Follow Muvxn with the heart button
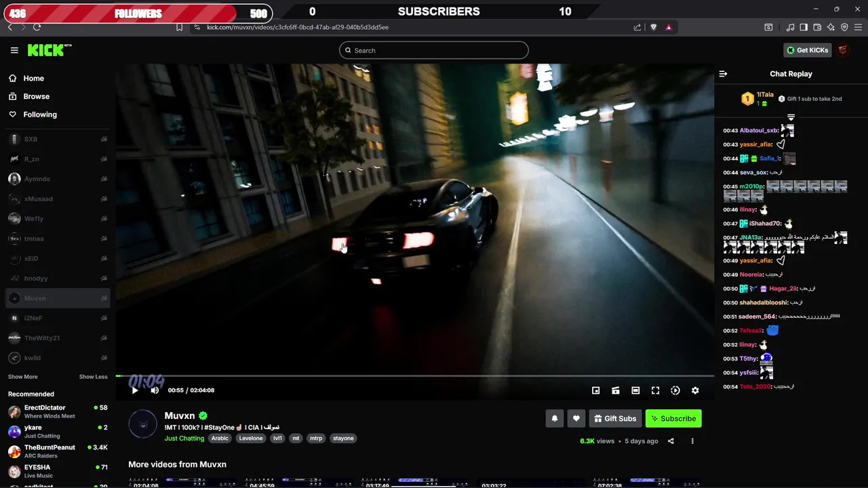Image resolution: width=868 pixels, height=488 pixels. point(576,418)
